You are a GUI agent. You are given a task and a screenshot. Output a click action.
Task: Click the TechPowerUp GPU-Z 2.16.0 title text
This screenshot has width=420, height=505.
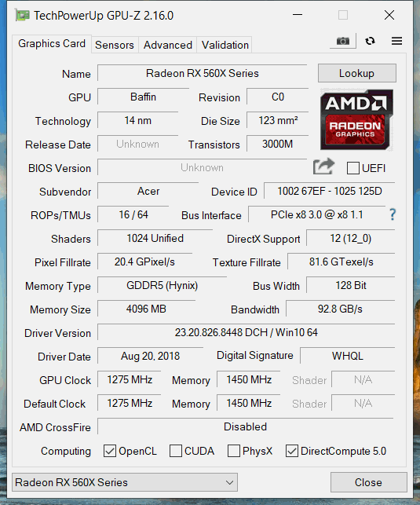click(104, 16)
